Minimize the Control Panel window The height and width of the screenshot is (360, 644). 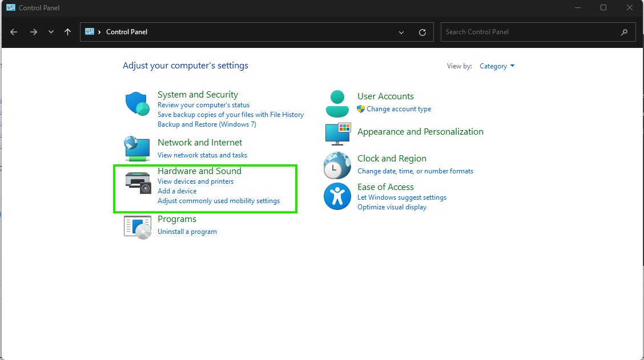point(577,8)
